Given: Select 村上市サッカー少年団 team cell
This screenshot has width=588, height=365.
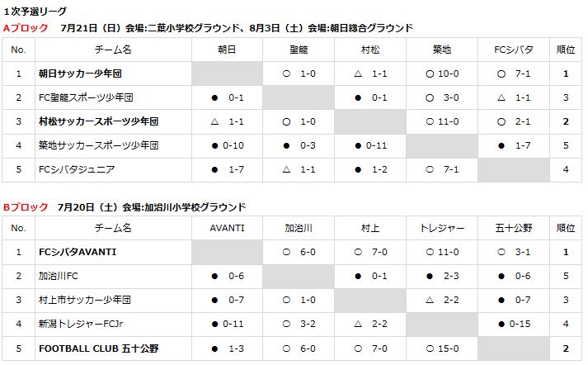Looking at the screenshot, I should click(85, 300).
